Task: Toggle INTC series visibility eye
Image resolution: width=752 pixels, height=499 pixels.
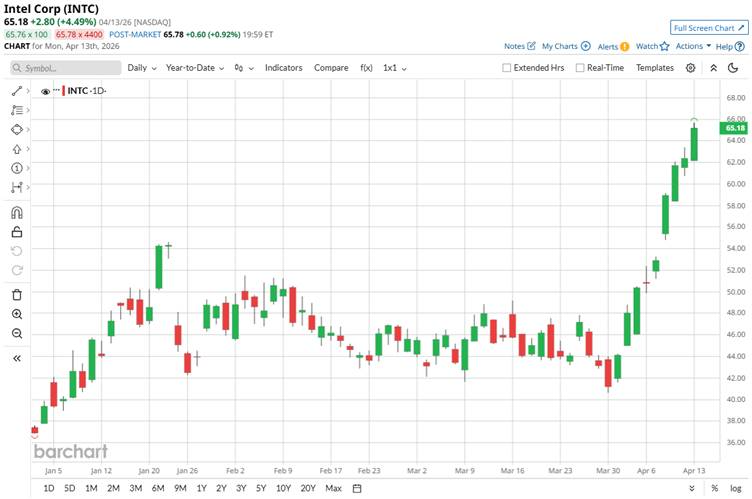Action: pos(46,91)
